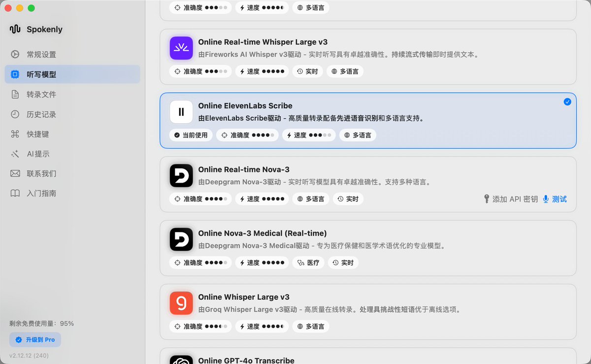This screenshot has height=364, width=591.
Task: Open the 常规设置 sidebar section
Action: click(x=73, y=55)
